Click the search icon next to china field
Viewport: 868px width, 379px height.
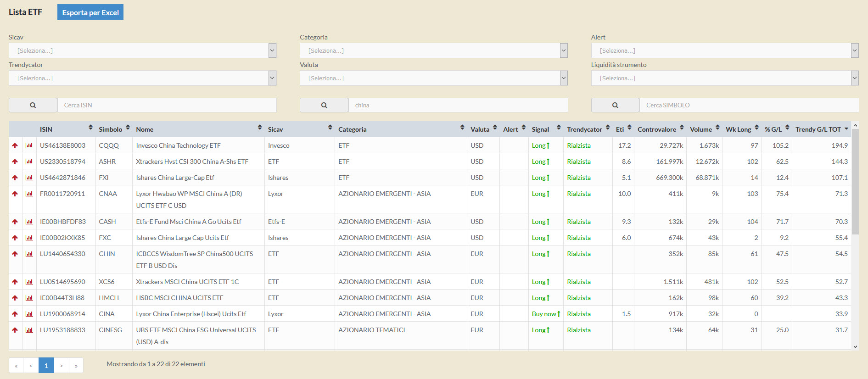click(324, 105)
